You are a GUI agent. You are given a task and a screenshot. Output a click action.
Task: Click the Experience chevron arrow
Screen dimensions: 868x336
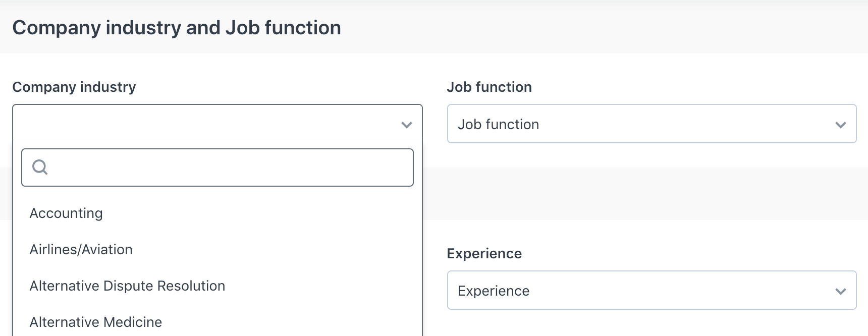pos(840,291)
